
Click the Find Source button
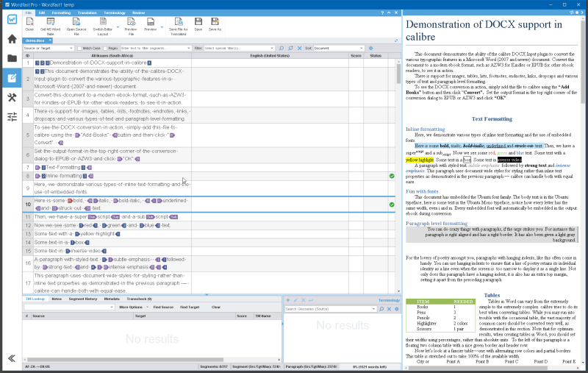click(x=163, y=307)
